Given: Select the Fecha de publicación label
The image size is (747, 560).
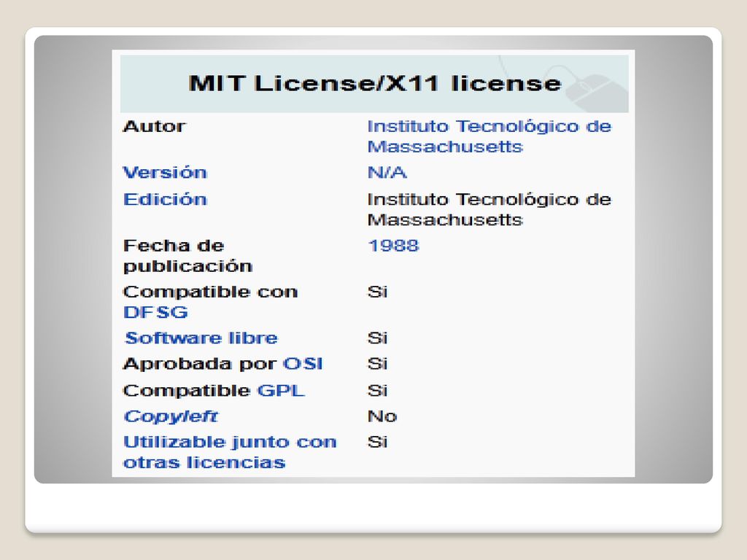Looking at the screenshot, I should [187, 256].
